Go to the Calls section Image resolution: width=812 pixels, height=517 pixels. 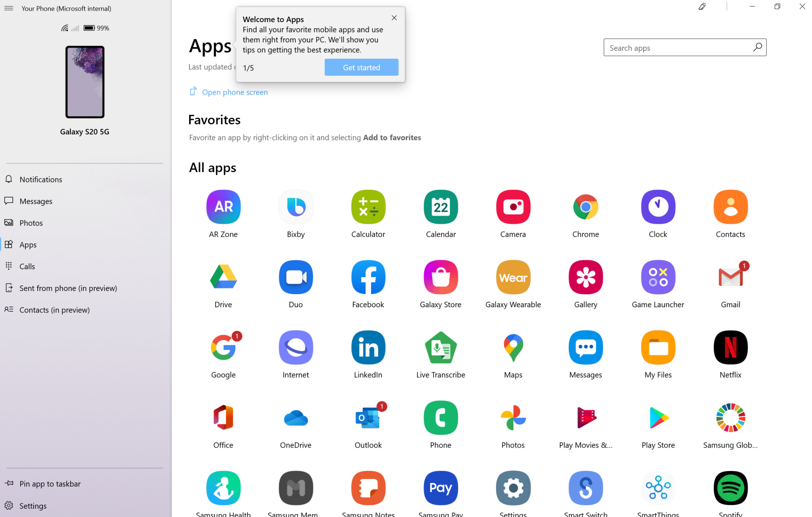[27, 266]
